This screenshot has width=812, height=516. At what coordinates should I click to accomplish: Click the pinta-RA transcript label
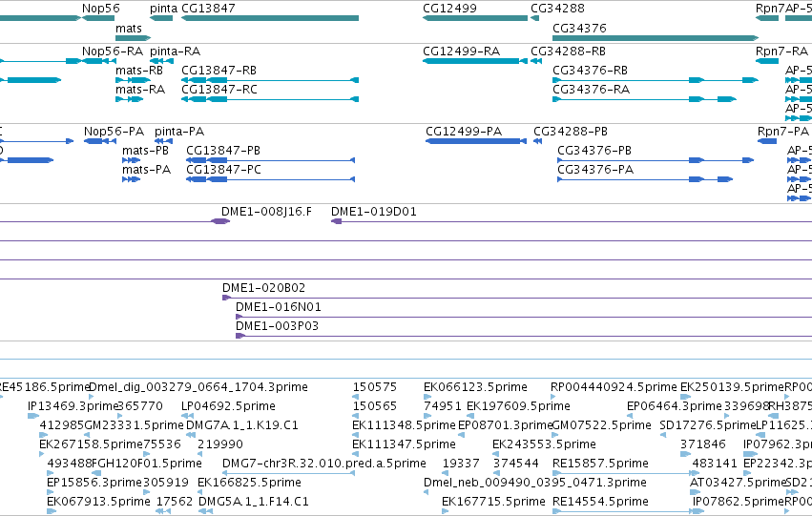[x=175, y=52]
